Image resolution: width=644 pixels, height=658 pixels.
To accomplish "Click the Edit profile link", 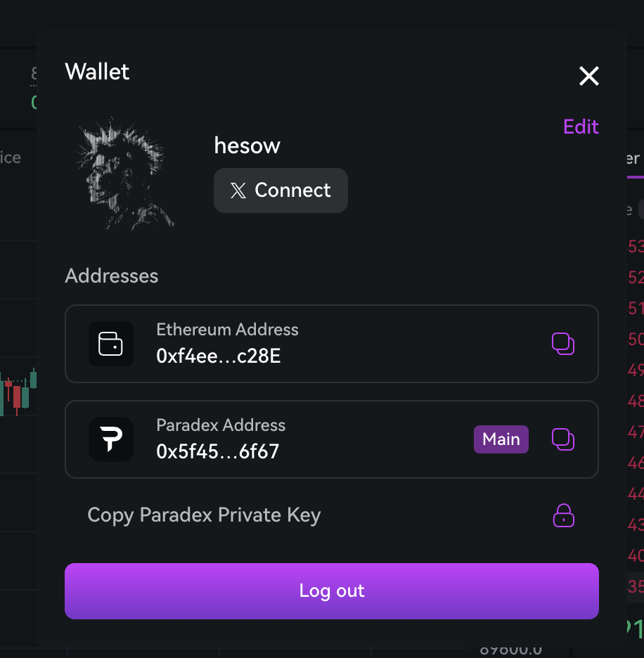I will coord(581,127).
